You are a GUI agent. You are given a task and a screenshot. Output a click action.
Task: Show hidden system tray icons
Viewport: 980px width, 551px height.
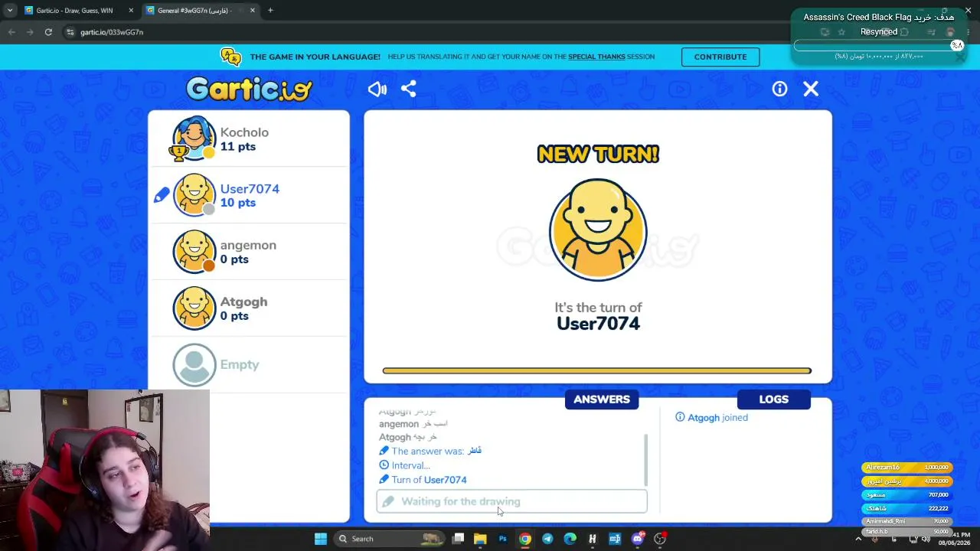[857, 539]
